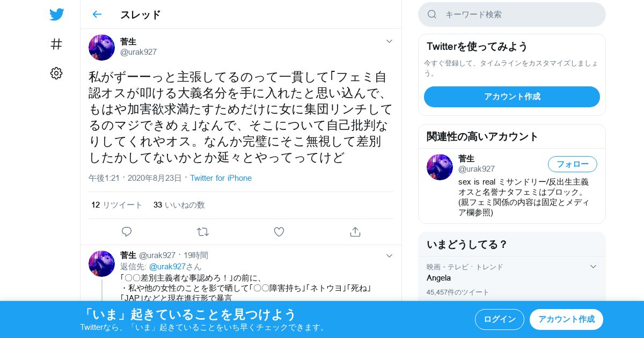Click アカウント作成 in the bottom banner
644x338 pixels.
(566, 319)
